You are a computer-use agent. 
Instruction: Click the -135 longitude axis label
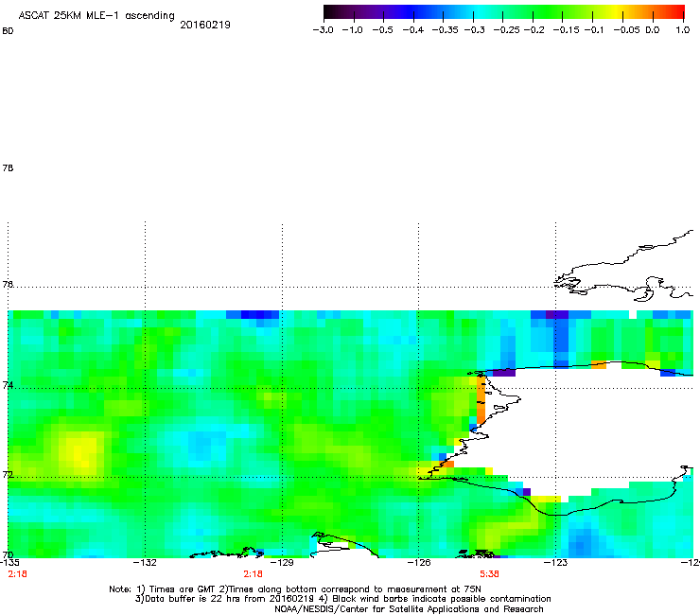9,563
